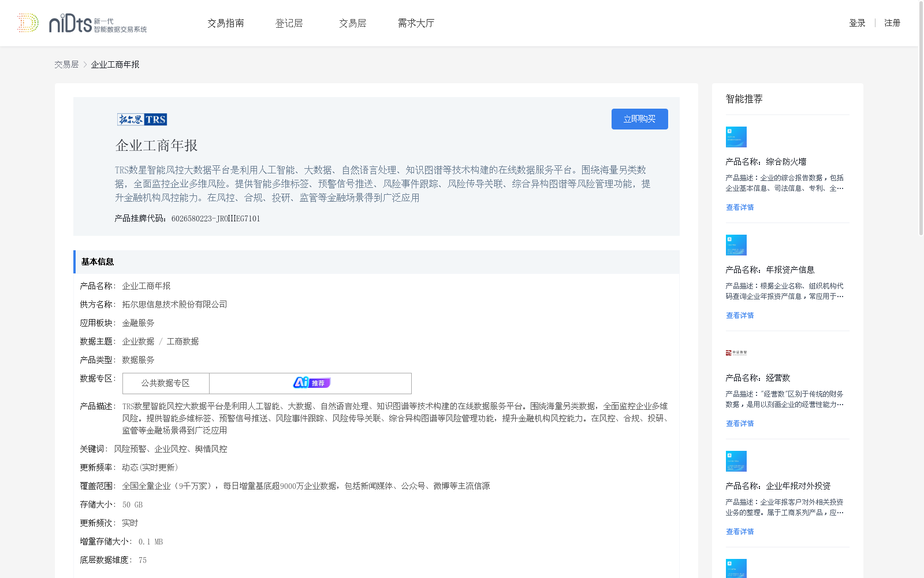Click the 产品名称: 企业年报对外投资 title

778,486
